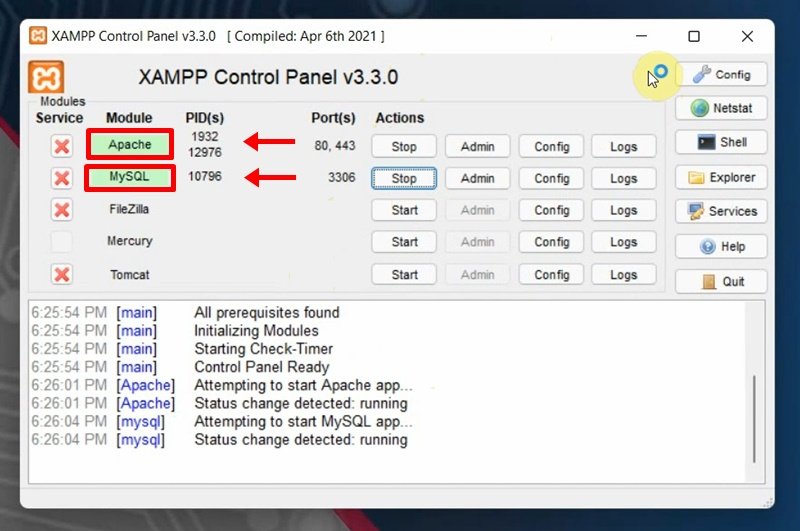Start the Tomcat module
Screen dimensions: 800x531
(x=404, y=274)
